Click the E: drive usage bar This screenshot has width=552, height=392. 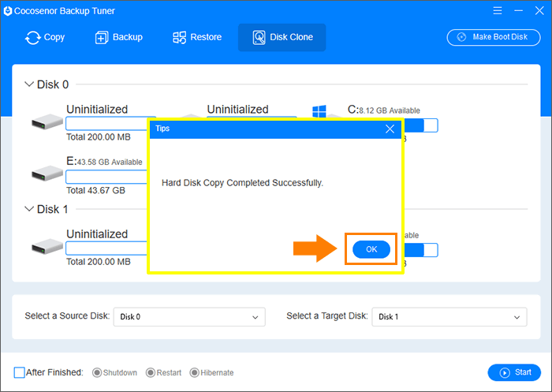point(106,177)
